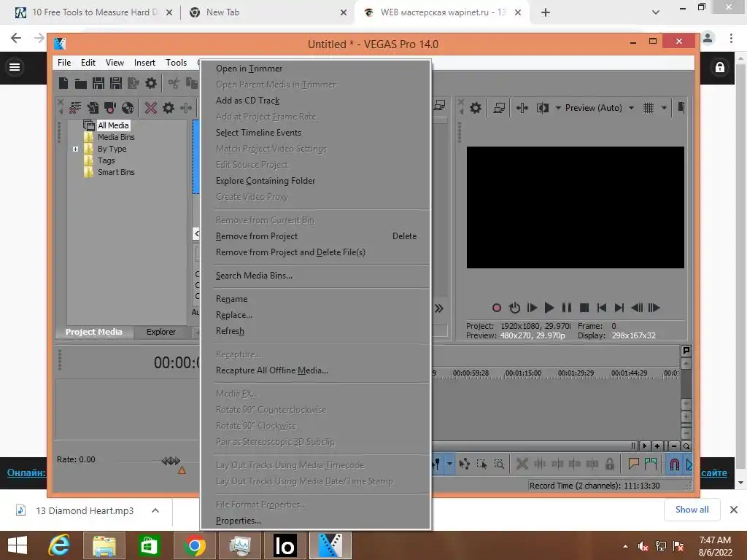This screenshot has width=747, height=560.
Task: Expand Split Screen View dropdown arrow
Action: click(558, 108)
